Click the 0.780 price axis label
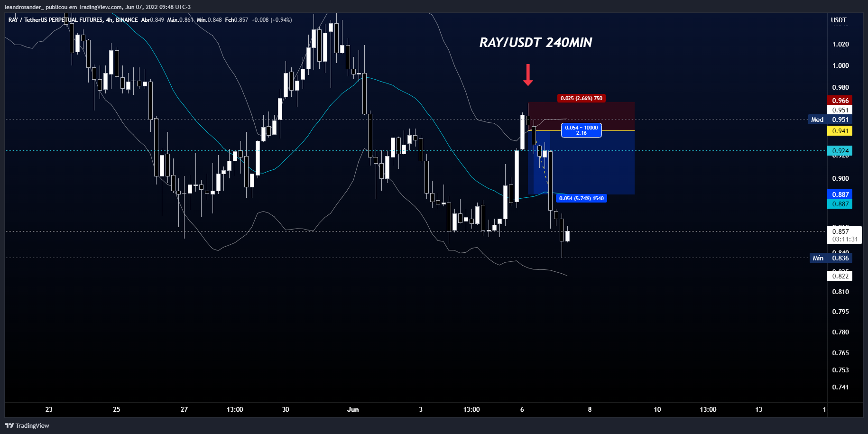This screenshot has height=434, width=868. tap(840, 332)
